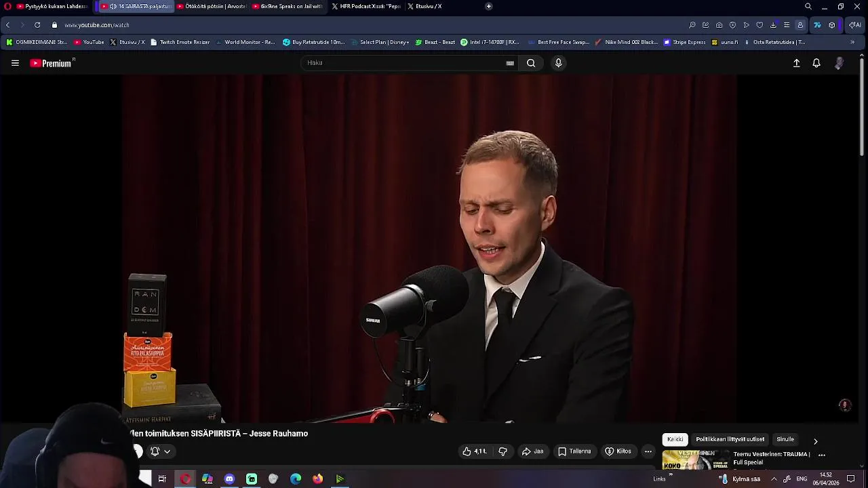The height and width of the screenshot is (488, 868).
Task: Start voice search with microphone icon
Action: [558, 63]
